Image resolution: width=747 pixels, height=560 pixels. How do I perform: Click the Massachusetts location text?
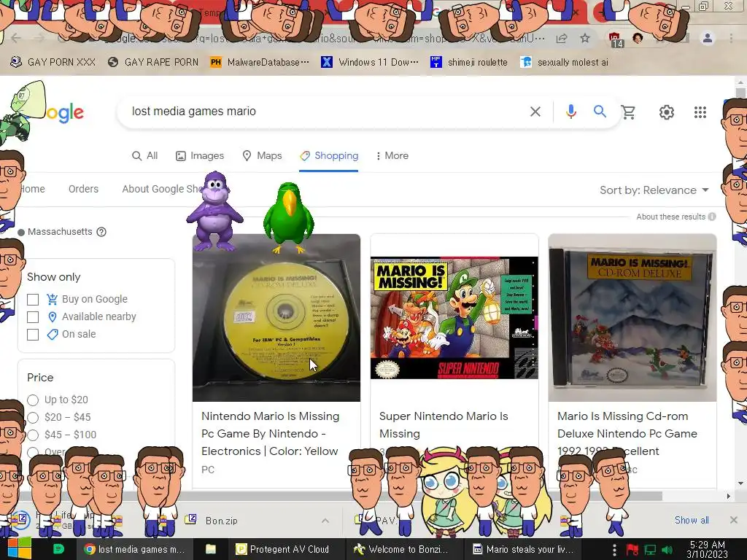pos(60,232)
